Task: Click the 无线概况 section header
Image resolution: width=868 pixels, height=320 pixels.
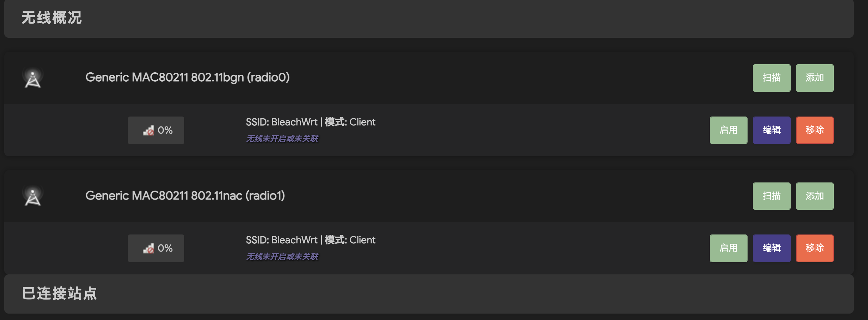Action: point(52,18)
